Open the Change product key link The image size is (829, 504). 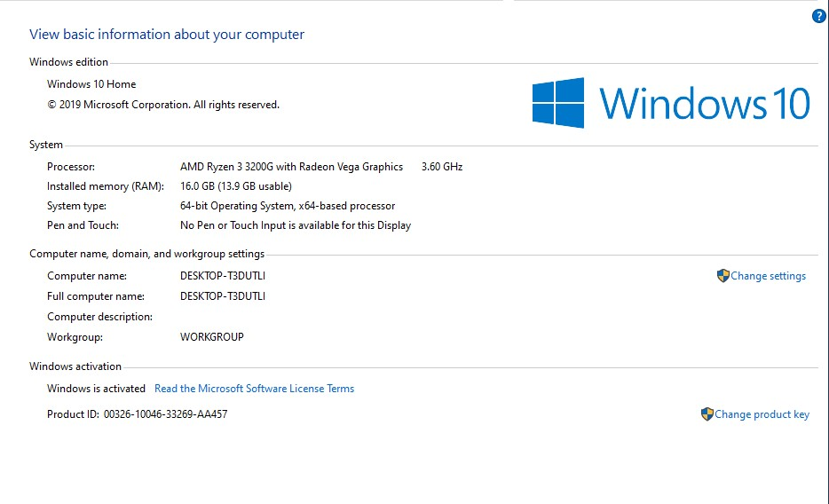762,414
